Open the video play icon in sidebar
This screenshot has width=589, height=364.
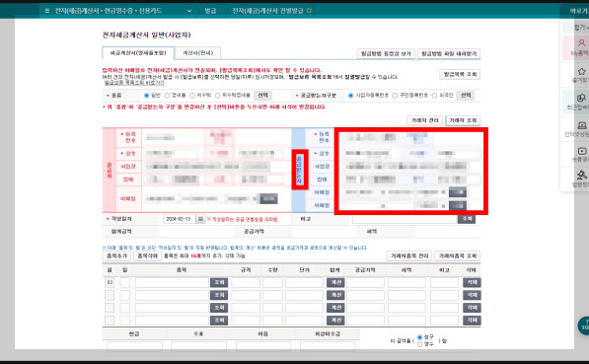tap(581, 151)
